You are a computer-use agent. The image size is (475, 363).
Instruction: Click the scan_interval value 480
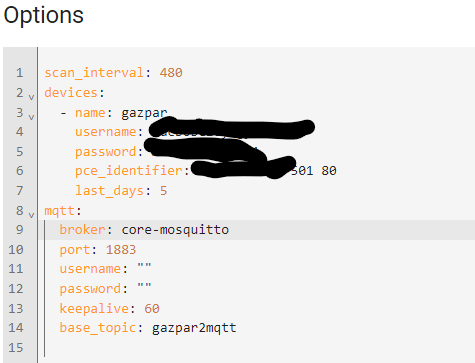pyautogui.click(x=171, y=73)
